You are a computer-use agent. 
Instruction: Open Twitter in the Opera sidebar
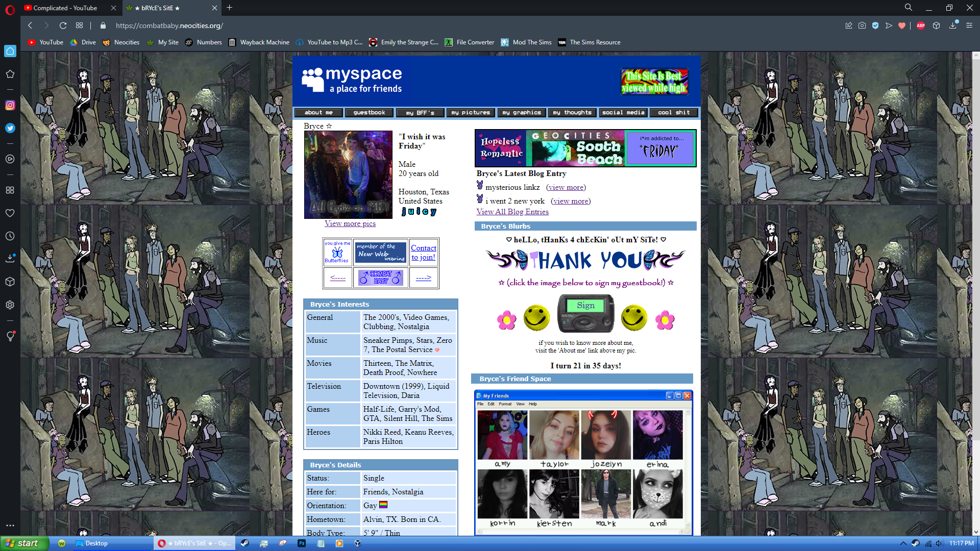[x=10, y=128]
